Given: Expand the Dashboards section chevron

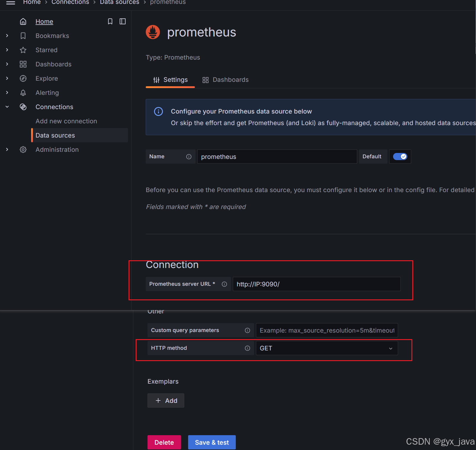Looking at the screenshot, I should click(x=7, y=64).
